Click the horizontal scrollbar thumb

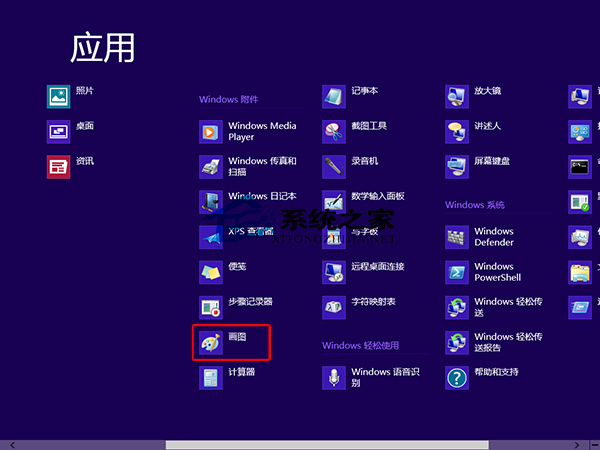point(327,445)
